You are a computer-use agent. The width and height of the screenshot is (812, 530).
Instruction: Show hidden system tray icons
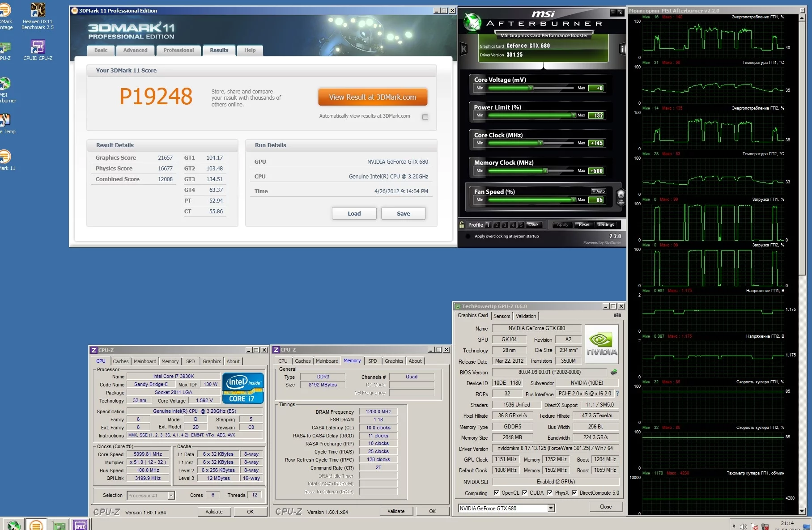point(734,526)
